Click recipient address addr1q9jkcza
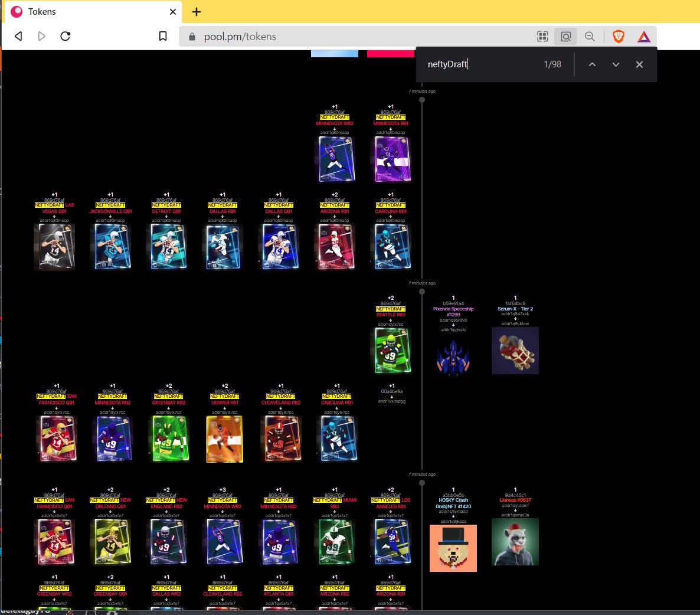Viewport: 700px width, 615px height. [453, 521]
